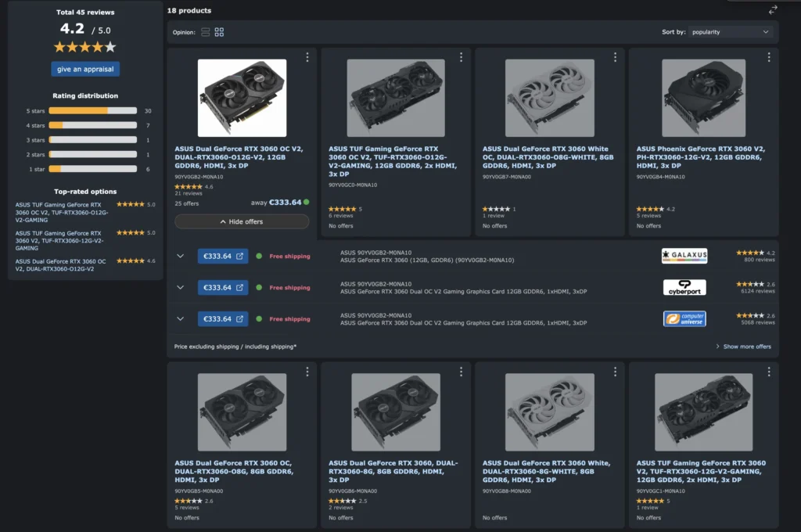Open cyberport €333.64 offer price button
This screenshot has width=801, height=532.
[x=223, y=287]
